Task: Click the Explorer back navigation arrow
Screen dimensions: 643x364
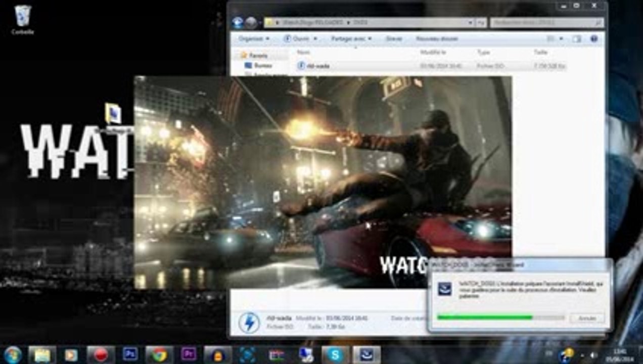Action: (x=238, y=23)
